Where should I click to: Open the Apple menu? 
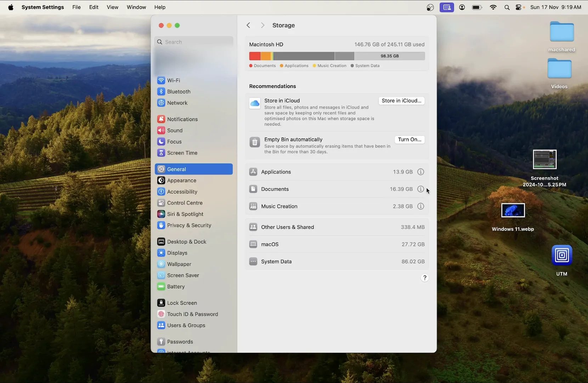(x=11, y=7)
